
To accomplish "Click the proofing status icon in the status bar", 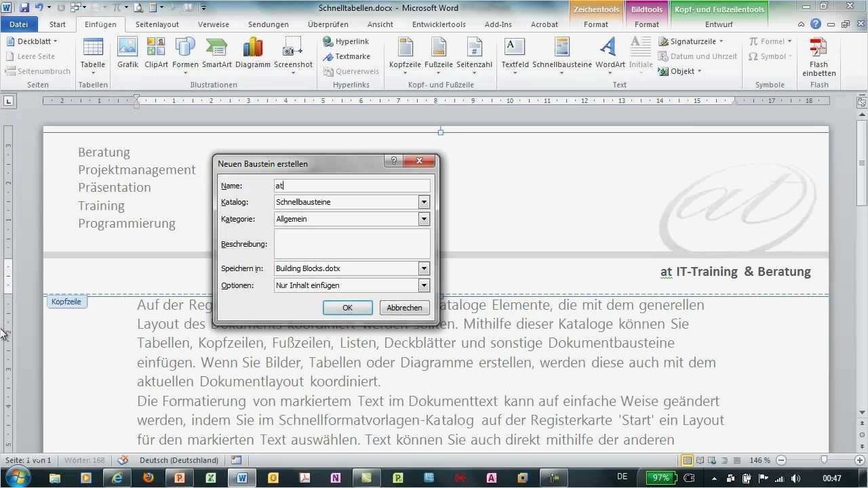I will tap(123, 460).
